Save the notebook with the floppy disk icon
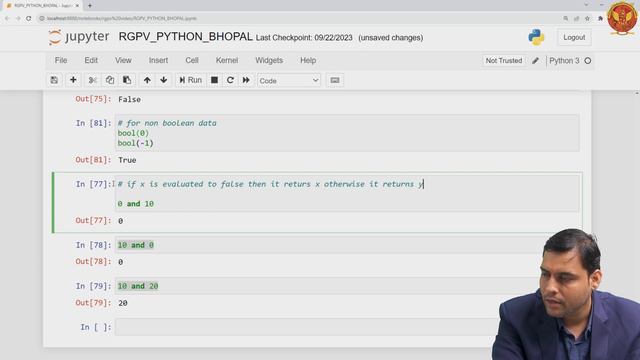 tap(54, 80)
